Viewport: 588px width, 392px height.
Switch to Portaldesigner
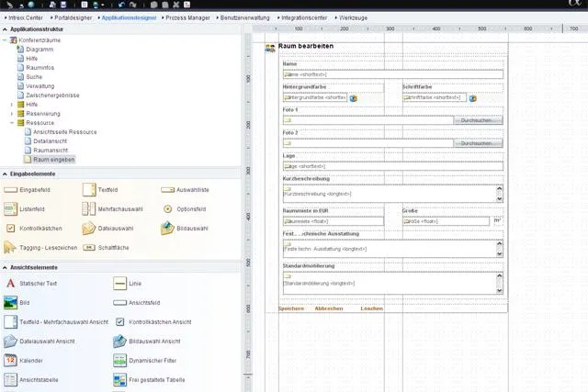[x=72, y=17]
